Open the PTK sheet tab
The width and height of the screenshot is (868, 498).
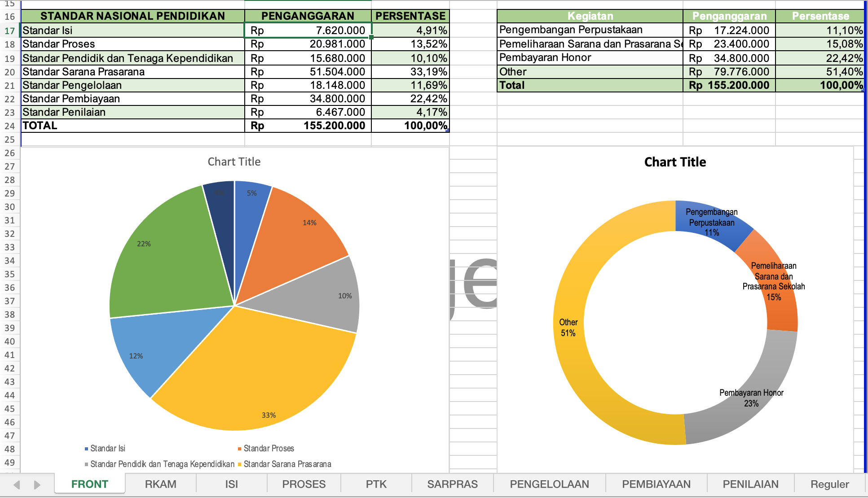[x=376, y=484]
